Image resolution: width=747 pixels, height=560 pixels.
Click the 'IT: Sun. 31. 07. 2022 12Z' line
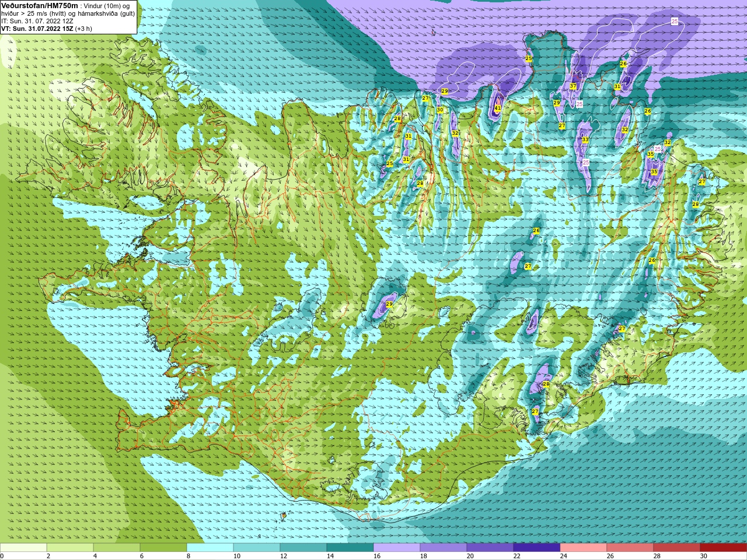point(37,20)
